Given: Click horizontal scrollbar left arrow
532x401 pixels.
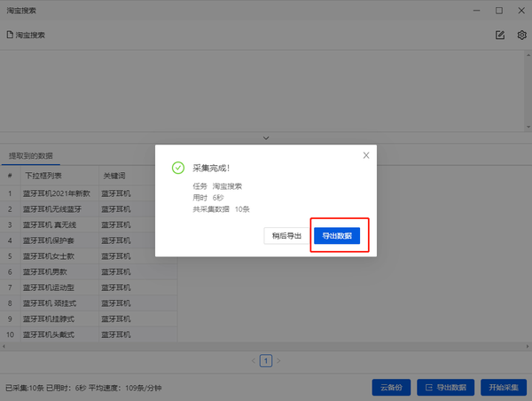Looking at the screenshot, I should click(x=4, y=346).
